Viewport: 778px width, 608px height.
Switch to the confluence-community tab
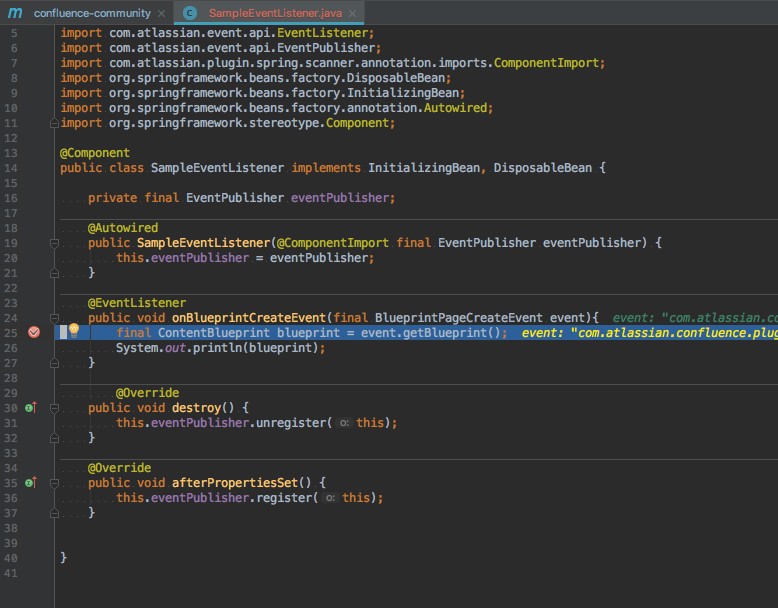pos(92,13)
